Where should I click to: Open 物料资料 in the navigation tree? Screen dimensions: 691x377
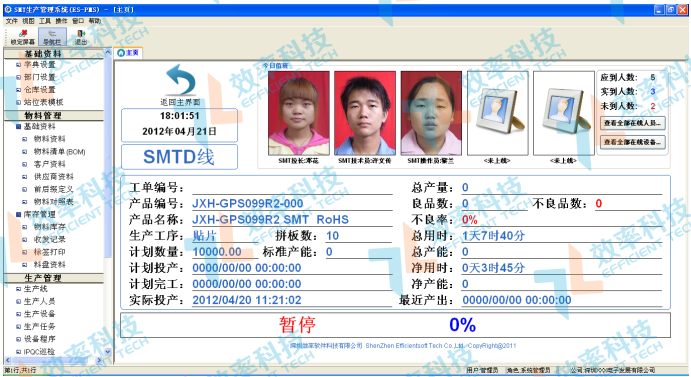click(x=49, y=139)
